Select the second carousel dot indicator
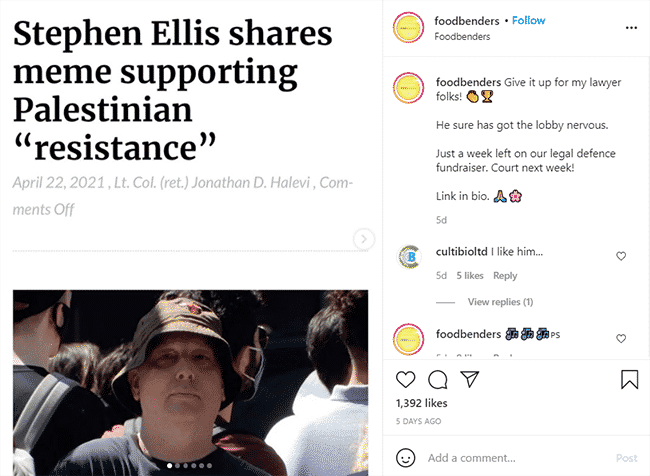Screen dimensions: 650x476 coord(177,466)
